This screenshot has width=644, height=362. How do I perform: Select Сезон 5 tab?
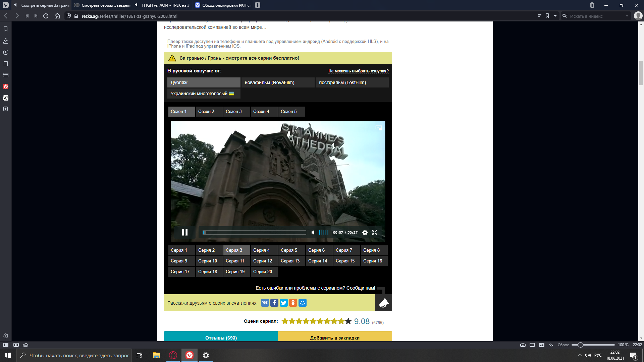pyautogui.click(x=292, y=111)
